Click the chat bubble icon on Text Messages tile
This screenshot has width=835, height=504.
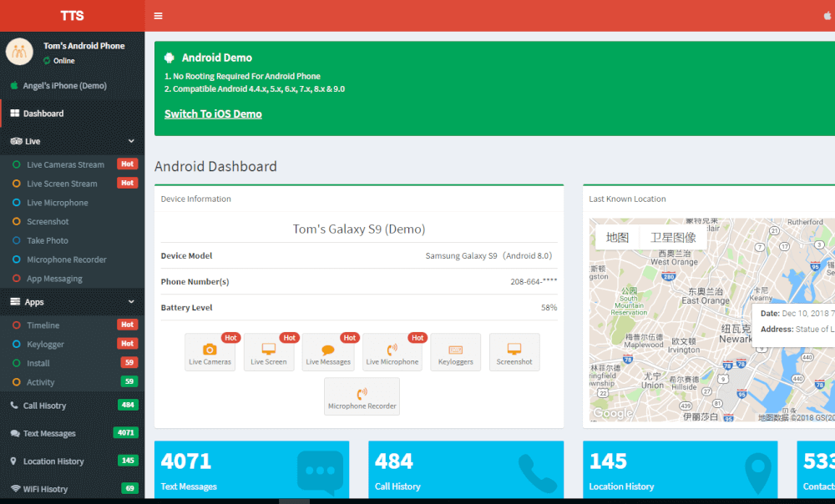[x=320, y=472]
